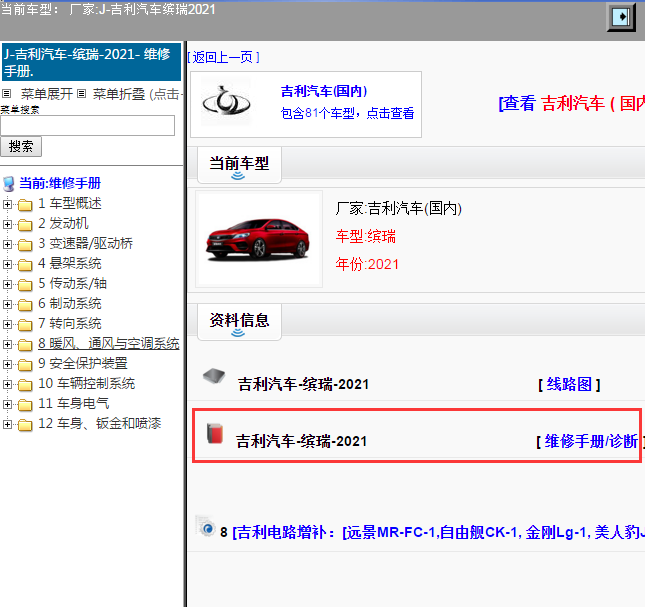
Task: Select the 2 发动机 tree item
Action: pyautogui.click(x=63, y=223)
